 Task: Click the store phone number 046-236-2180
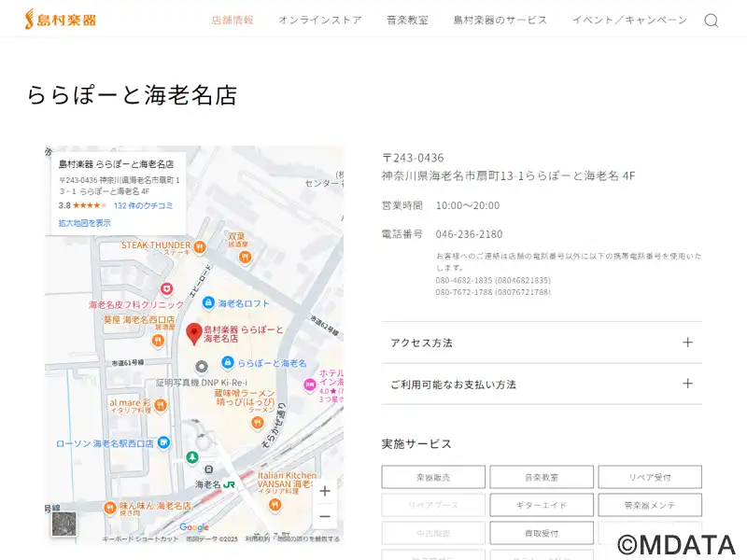click(x=469, y=234)
